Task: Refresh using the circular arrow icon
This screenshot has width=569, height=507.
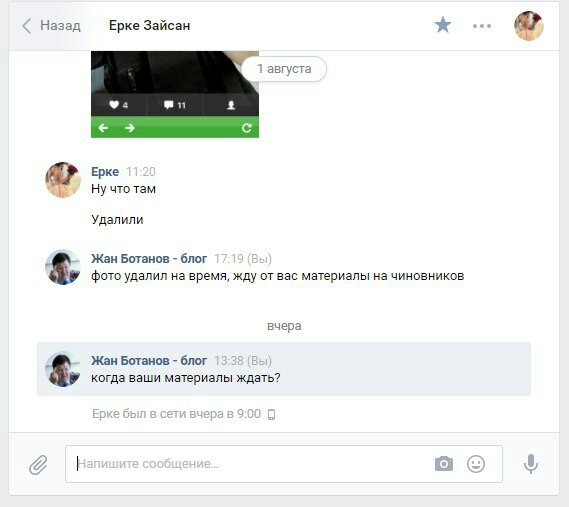Action: [x=247, y=128]
